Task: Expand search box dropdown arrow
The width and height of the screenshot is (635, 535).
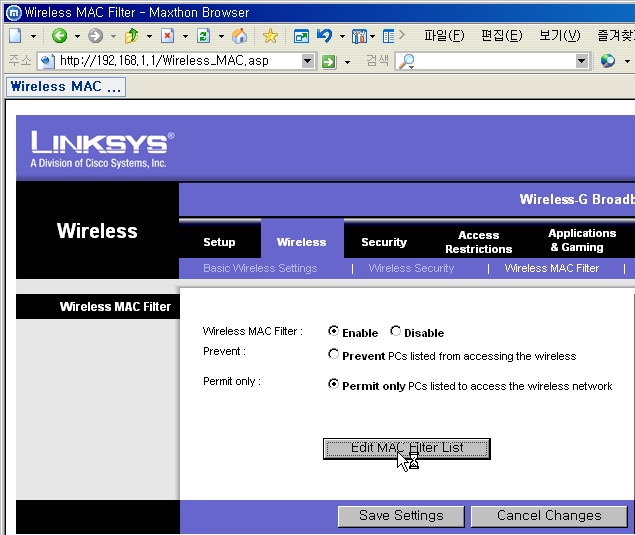Action: point(582,61)
